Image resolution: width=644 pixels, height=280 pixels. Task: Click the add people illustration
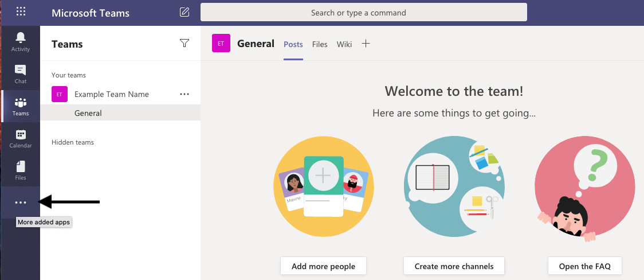324,186
